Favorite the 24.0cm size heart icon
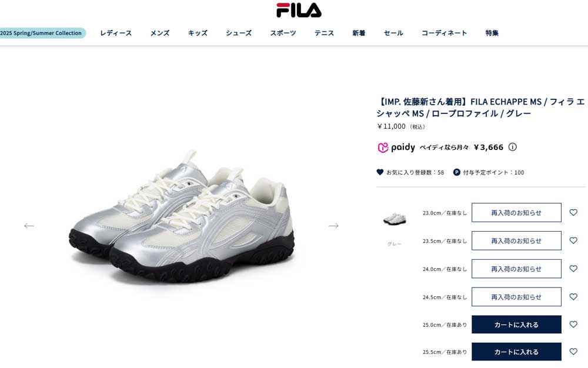The width and height of the screenshot is (588, 368). [573, 268]
